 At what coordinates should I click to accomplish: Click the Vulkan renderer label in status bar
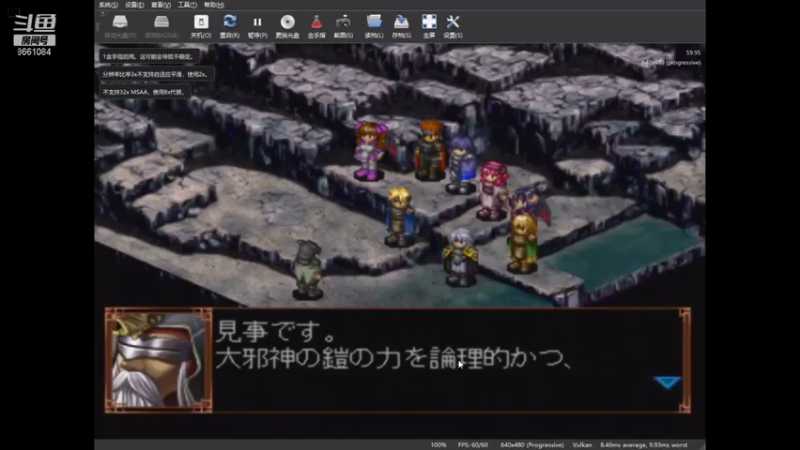[582, 445]
